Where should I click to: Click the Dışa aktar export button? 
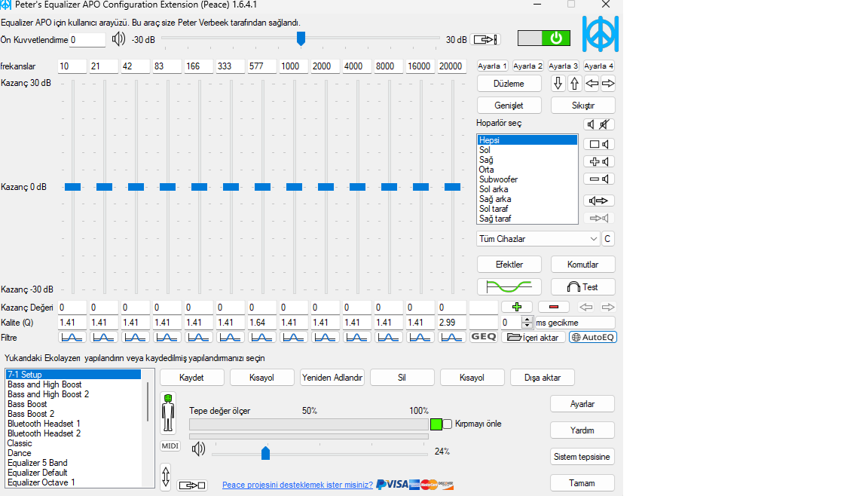pyautogui.click(x=542, y=378)
